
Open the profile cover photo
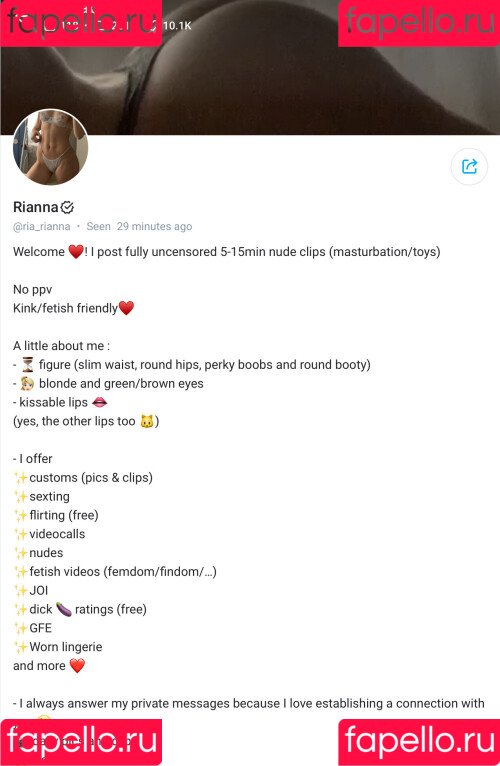pyautogui.click(x=250, y=67)
